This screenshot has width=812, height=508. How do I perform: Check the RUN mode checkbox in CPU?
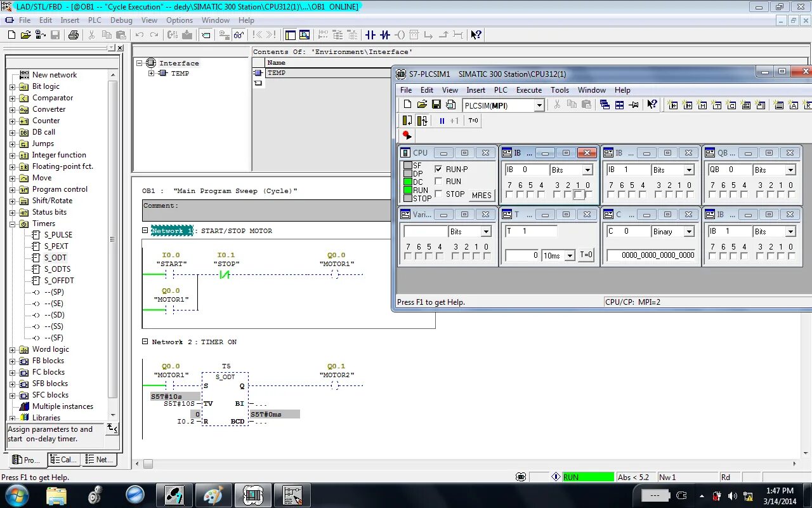coord(438,182)
